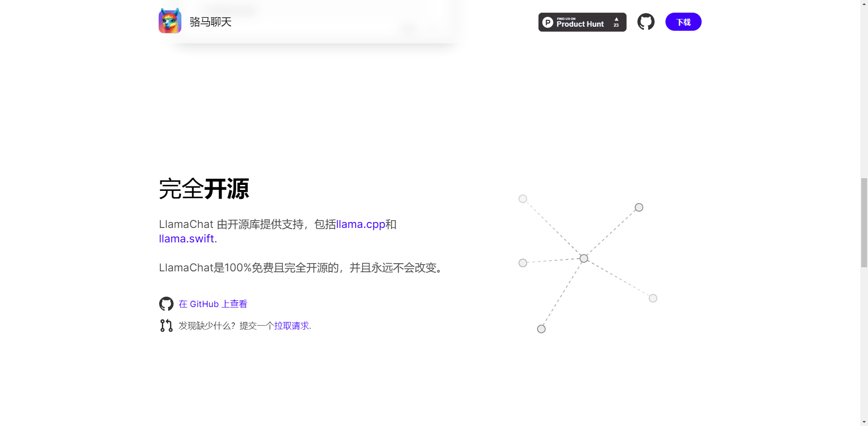
Task: Open the llama.swift link
Action: (186, 239)
